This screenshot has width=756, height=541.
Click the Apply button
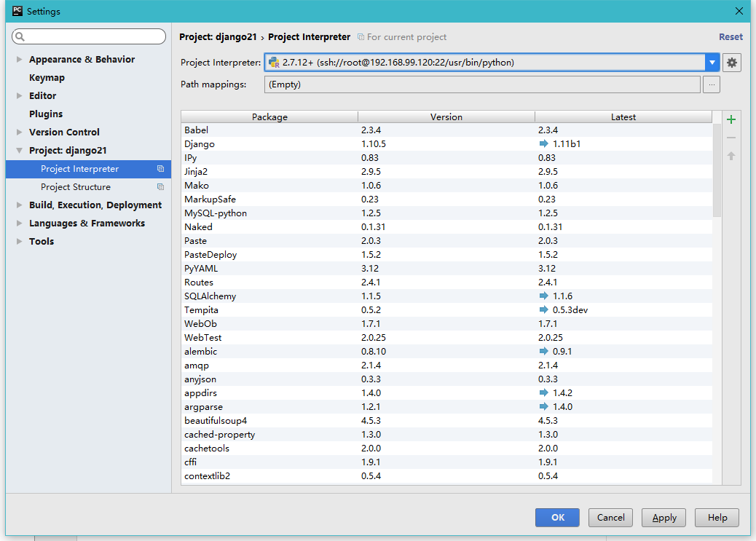point(664,518)
